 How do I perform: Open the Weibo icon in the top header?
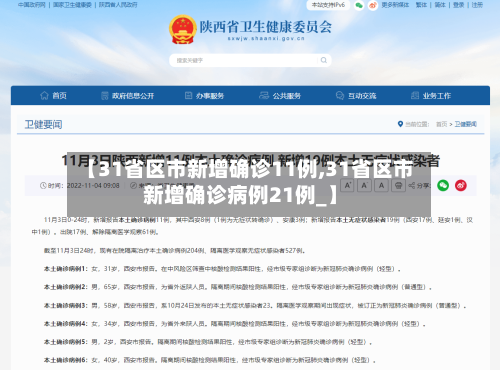(373, 5)
